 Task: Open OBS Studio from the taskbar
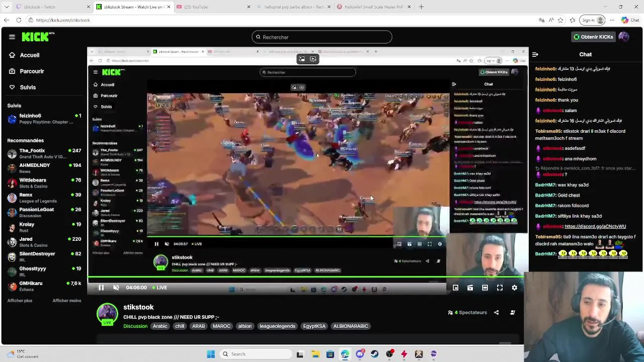389,354
